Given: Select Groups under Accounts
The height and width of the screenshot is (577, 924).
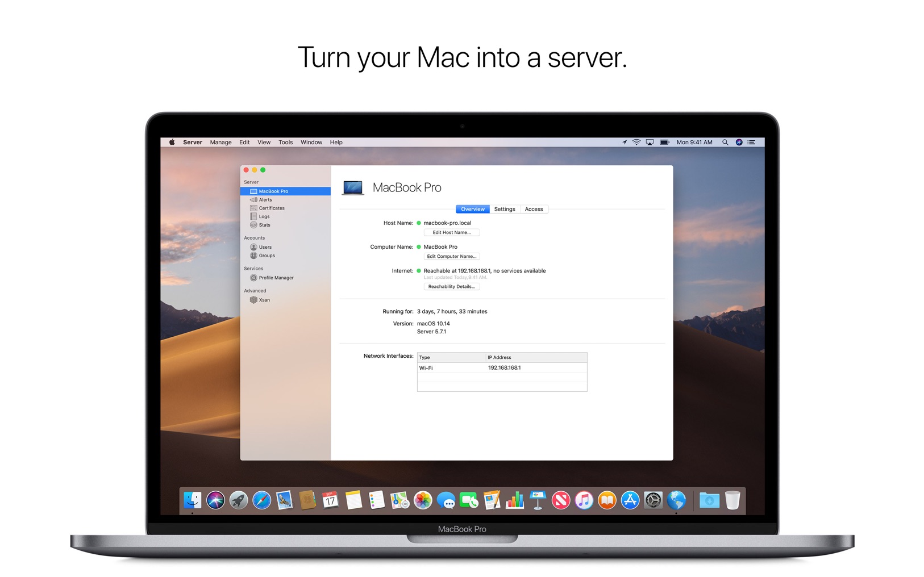Looking at the screenshot, I should (x=267, y=256).
